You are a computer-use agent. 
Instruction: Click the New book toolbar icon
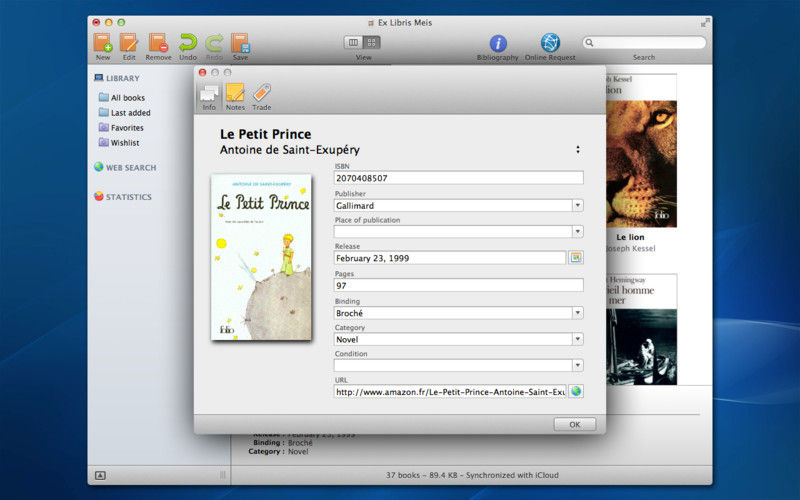click(x=103, y=43)
